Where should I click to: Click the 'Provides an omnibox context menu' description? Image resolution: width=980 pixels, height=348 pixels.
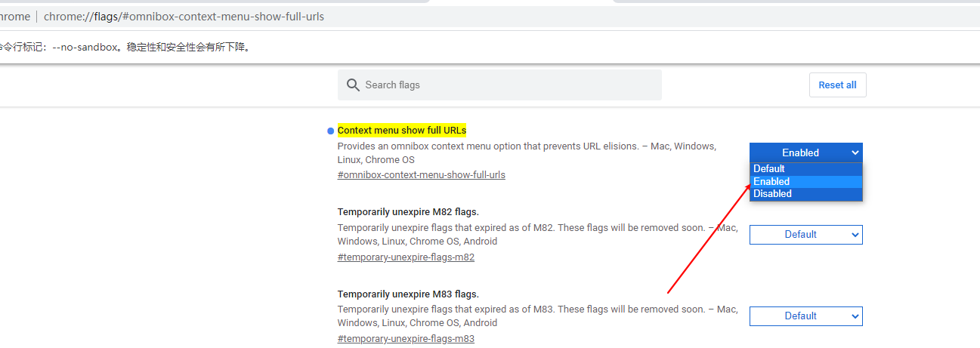(x=527, y=153)
